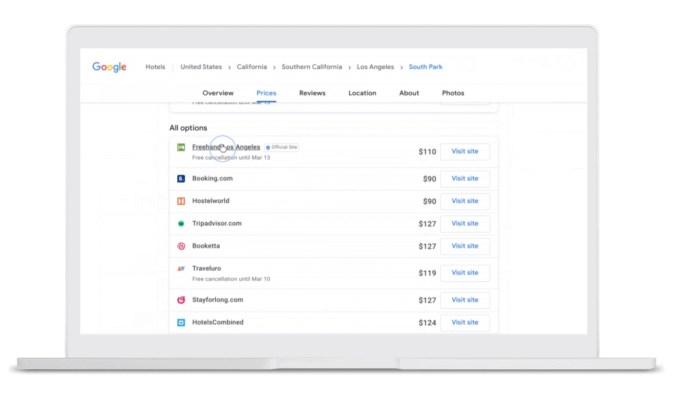Screen dimensions: 680x400
Task: Open the Freehand Los Angeles link
Action: 226,148
